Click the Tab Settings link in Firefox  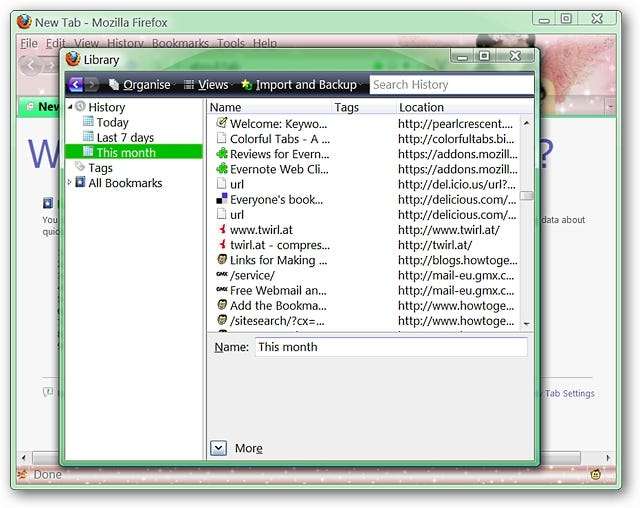(570, 393)
